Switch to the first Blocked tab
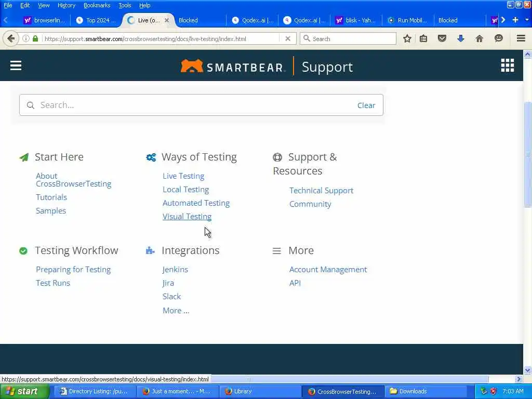 [200, 20]
